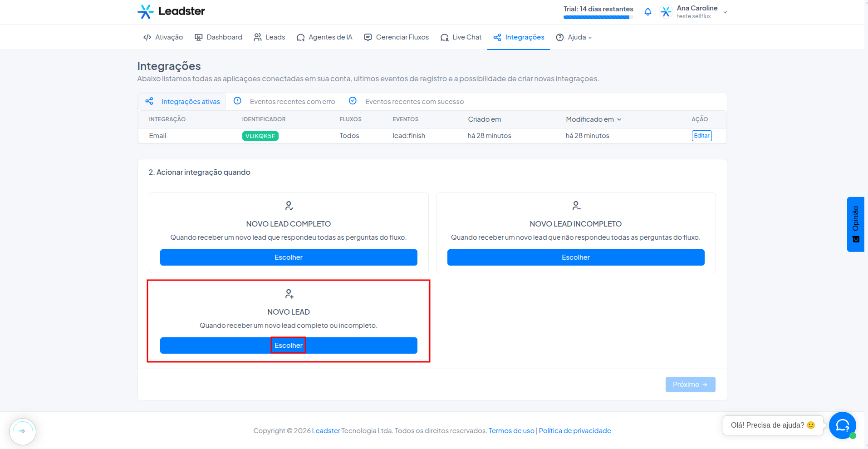Click the Novo Lead Incompleto person icon
Viewport: 868px width, 449px height.
click(x=576, y=206)
